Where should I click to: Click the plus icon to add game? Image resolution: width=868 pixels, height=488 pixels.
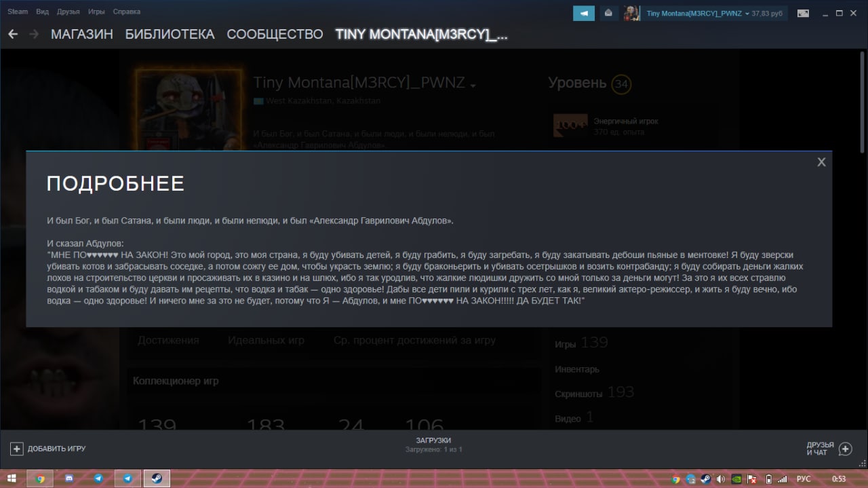pyautogui.click(x=17, y=449)
